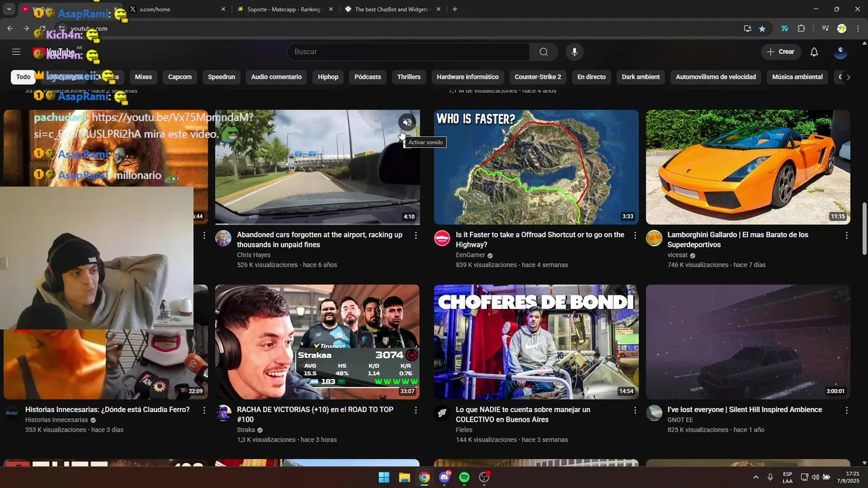This screenshot has width=868, height=488.
Task: Open options for COLECTIVO Buenos Aires video
Action: click(x=635, y=410)
